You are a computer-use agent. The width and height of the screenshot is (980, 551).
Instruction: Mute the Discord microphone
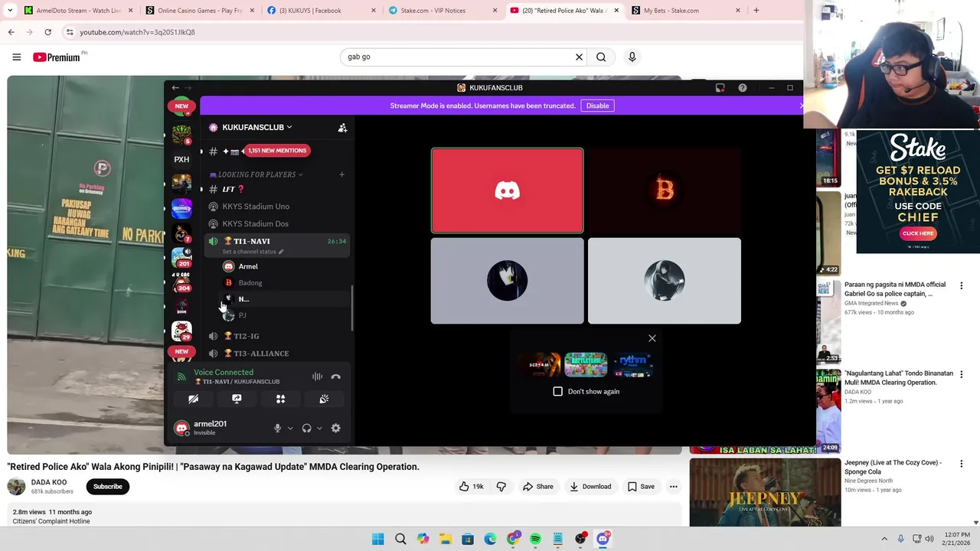[277, 429]
